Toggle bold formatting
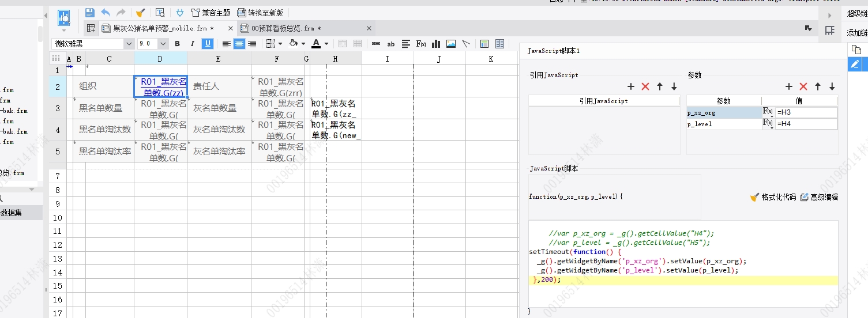 [177, 44]
